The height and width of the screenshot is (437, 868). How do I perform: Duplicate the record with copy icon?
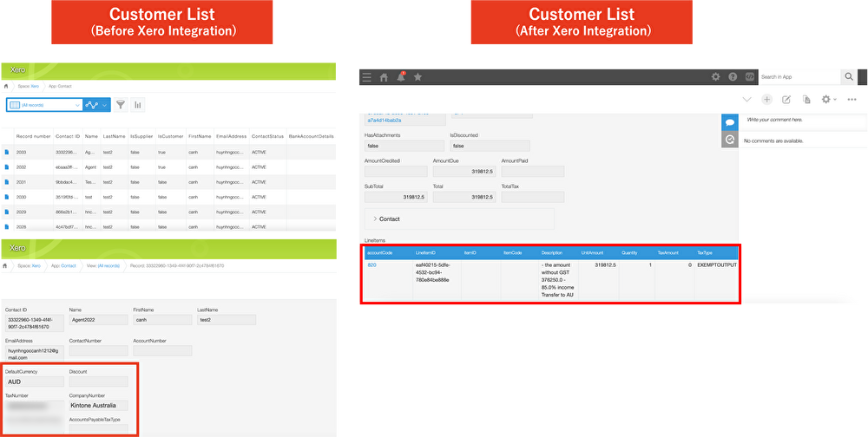coord(806,100)
